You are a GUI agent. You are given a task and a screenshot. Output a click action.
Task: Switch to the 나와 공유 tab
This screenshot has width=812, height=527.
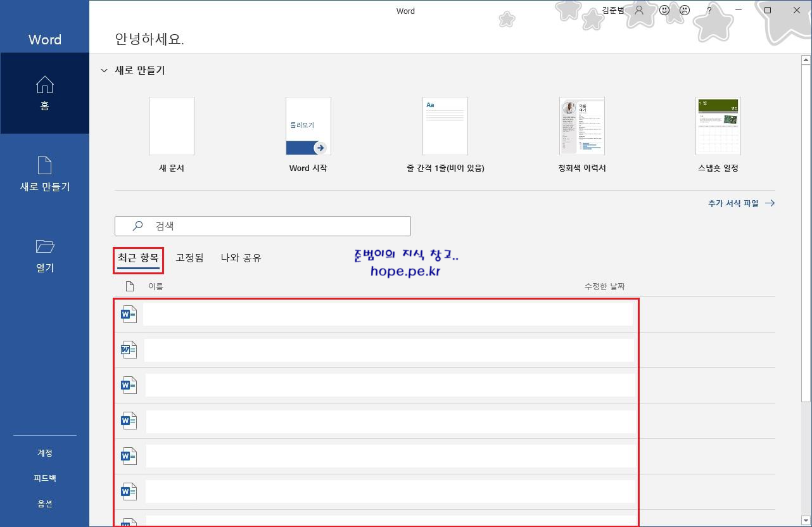pos(241,258)
